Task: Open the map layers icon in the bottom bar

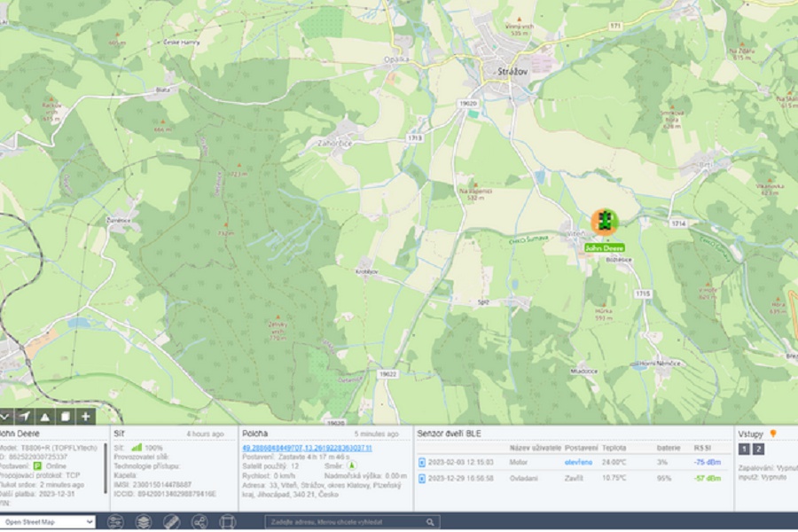Action: coord(143,521)
